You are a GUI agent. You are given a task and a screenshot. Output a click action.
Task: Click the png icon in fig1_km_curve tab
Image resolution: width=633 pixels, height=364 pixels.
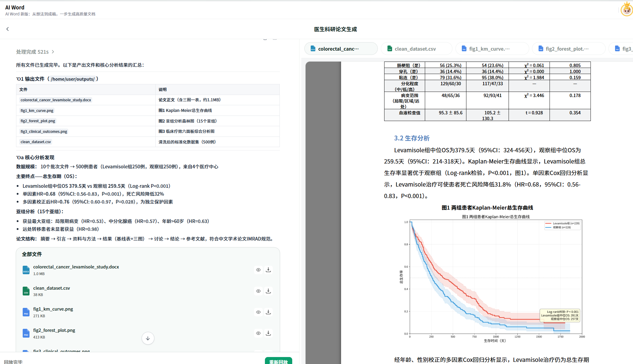[464, 49]
